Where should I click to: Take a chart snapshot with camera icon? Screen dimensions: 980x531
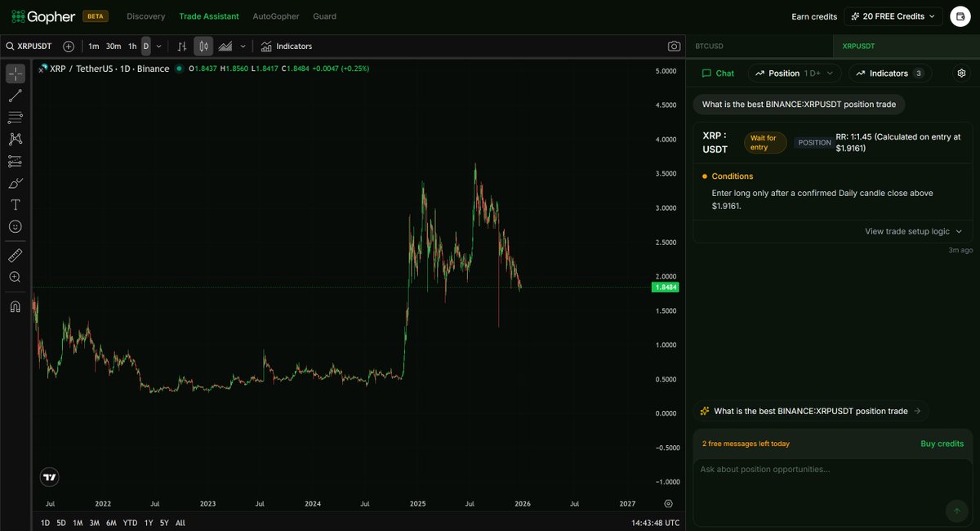[x=674, y=47]
